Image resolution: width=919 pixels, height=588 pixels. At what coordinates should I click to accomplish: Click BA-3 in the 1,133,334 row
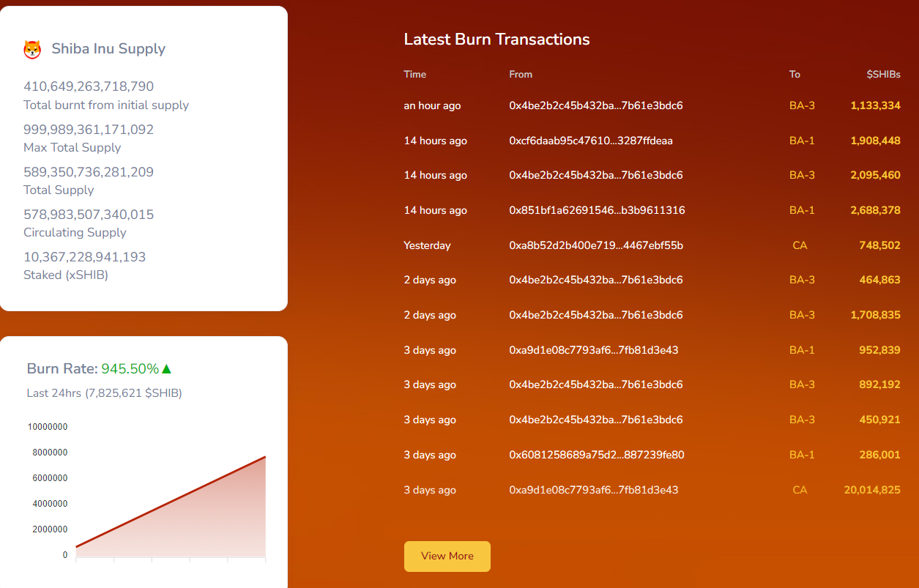tap(802, 105)
